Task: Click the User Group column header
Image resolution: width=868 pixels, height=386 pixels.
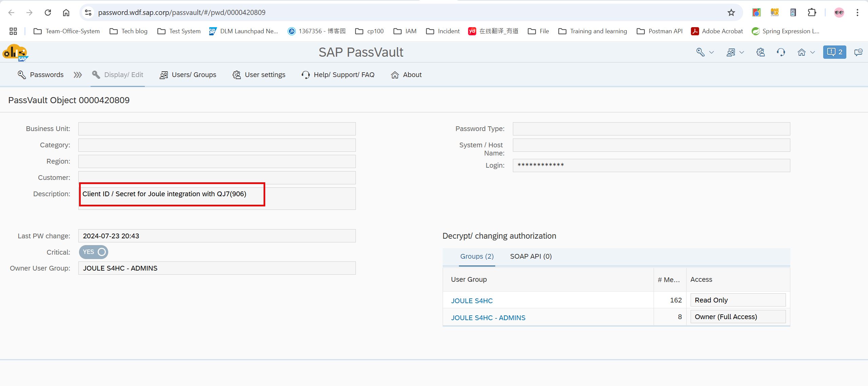Action: 548,279
